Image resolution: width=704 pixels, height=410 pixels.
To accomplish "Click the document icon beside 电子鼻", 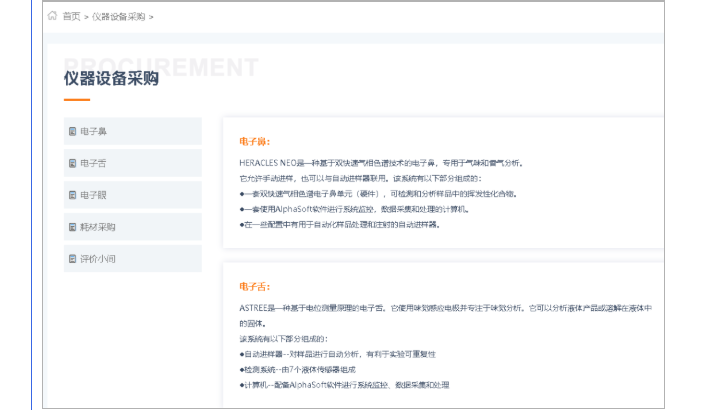I will (x=72, y=131).
